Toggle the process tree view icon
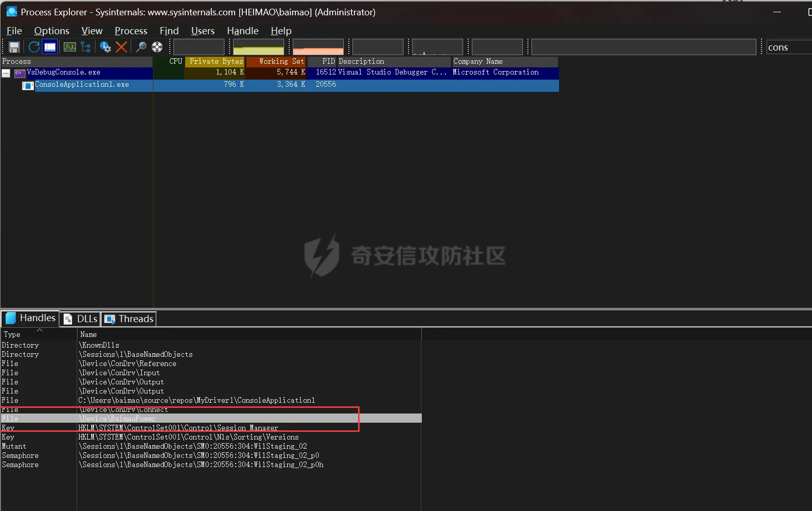This screenshot has width=812, height=511. 86,47
